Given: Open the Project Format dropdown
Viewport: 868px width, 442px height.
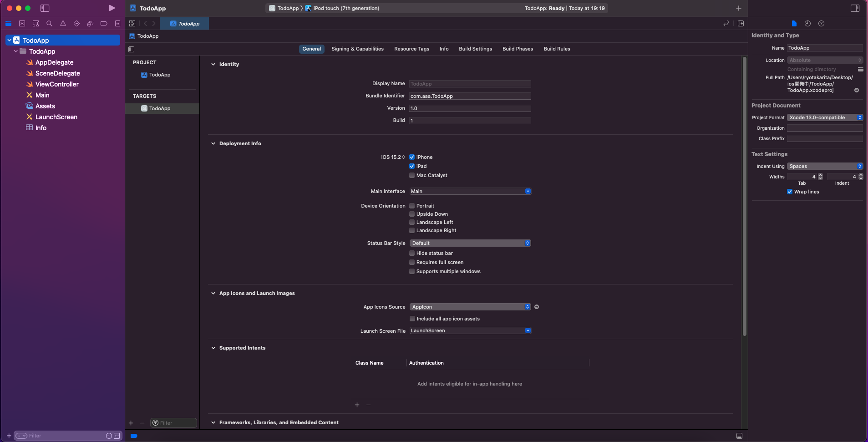Looking at the screenshot, I should [x=825, y=117].
